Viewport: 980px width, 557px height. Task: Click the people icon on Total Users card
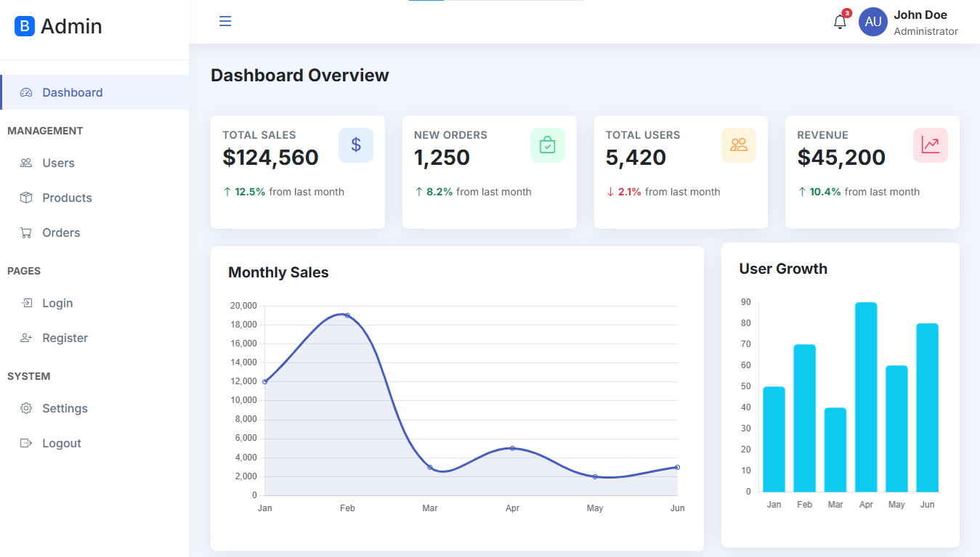pos(739,145)
